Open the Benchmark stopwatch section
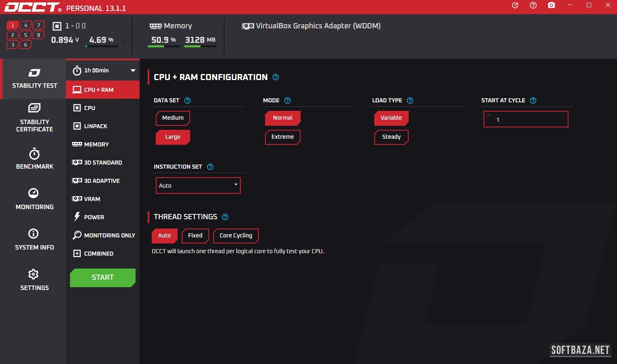 pyautogui.click(x=34, y=159)
